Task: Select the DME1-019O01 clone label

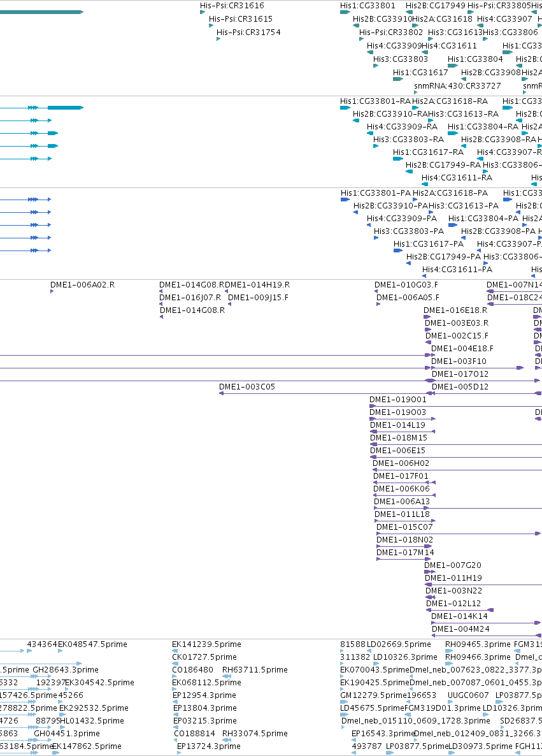Action: (x=397, y=400)
